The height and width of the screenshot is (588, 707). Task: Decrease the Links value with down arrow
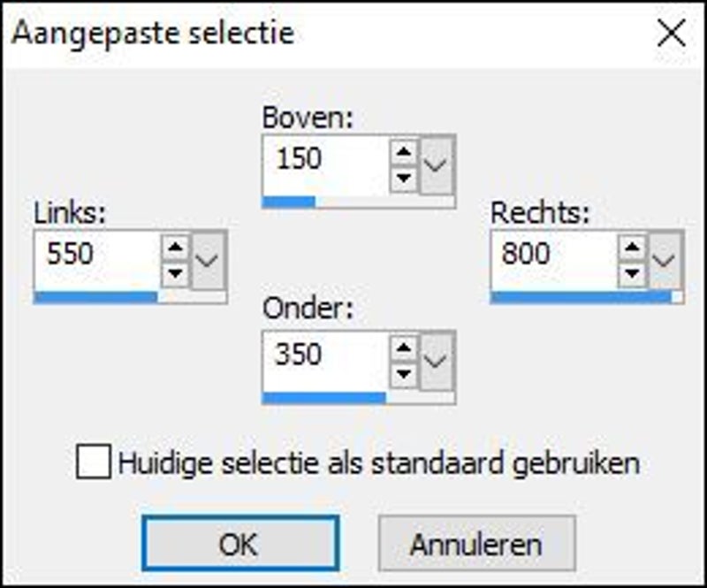[x=175, y=272]
